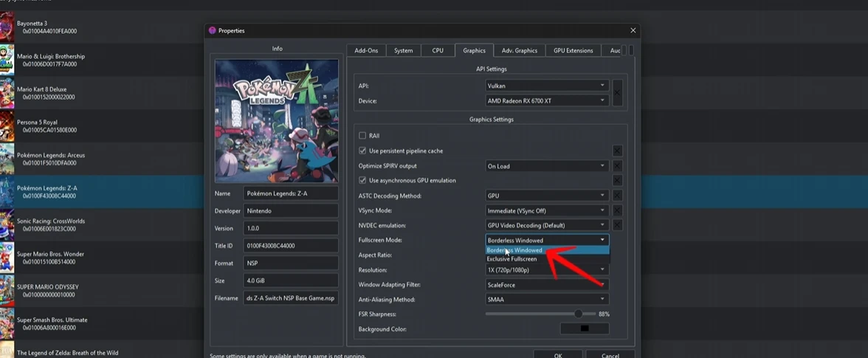
Task: Click the Persona 5 Royal game icon
Action: [x=7, y=126]
